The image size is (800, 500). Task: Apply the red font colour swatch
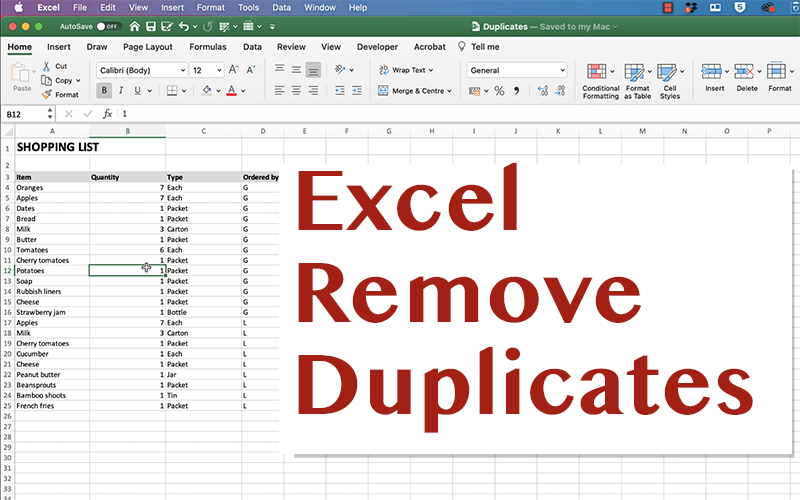231,90
